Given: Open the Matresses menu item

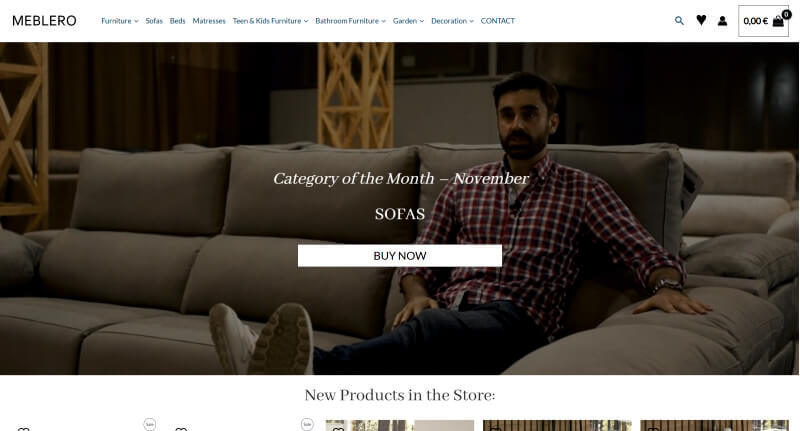Looking at the screenshot, I should [209, 21].
